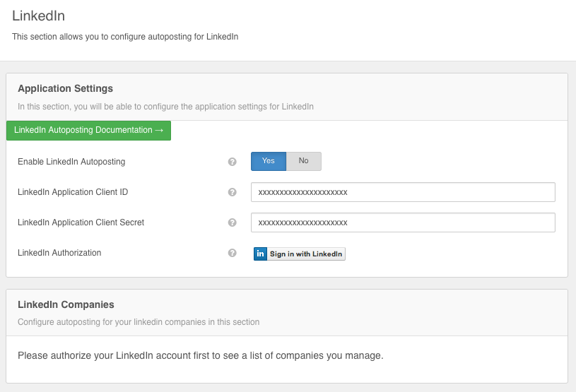Click 'Configure autoposting for your linkedin companies' text
Image resolution: width=576 pixels, height=392 pixels.
click(139, 322)
